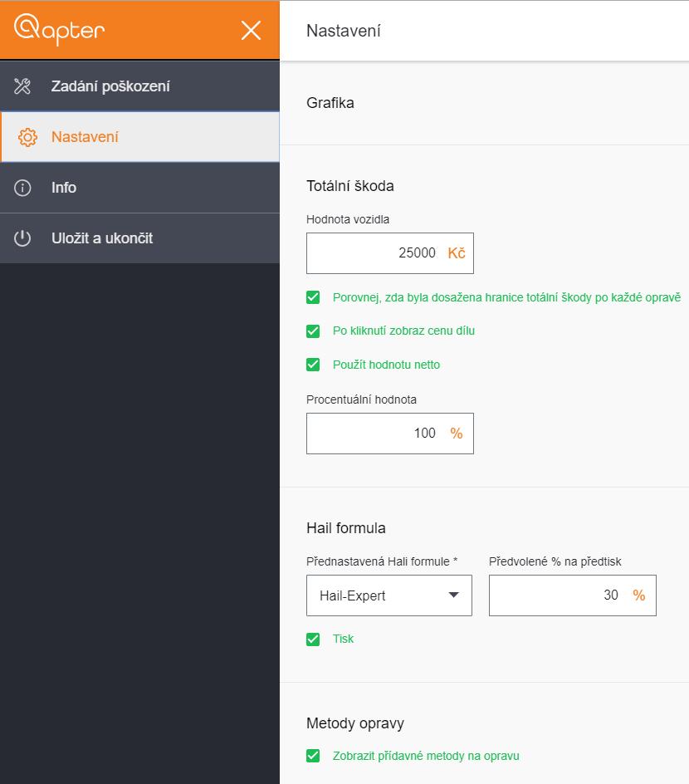Open the Info menu item

[140, 188]
